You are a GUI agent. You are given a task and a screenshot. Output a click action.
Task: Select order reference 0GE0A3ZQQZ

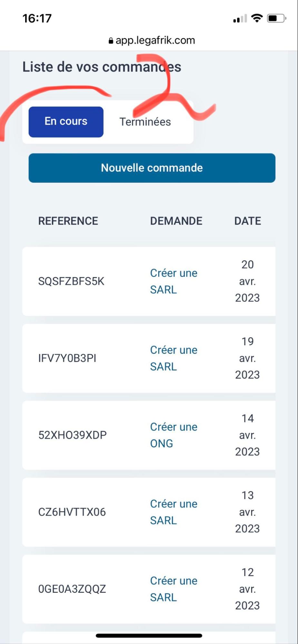pyautogui.click(x=72, y=589)
